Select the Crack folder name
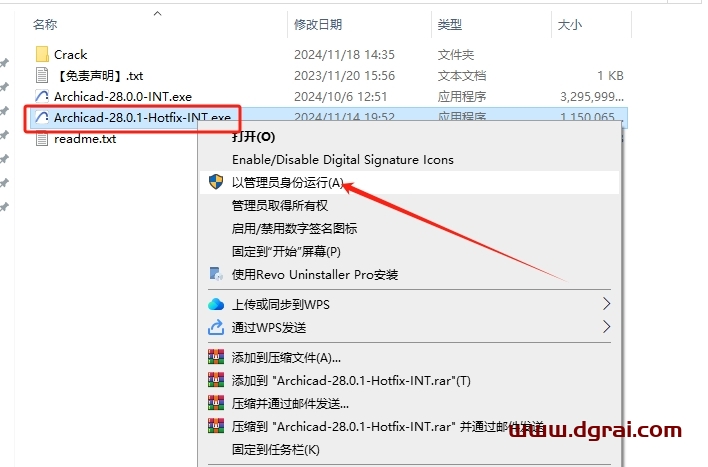Screen dimensions: 708x467 tap(70, 54)
